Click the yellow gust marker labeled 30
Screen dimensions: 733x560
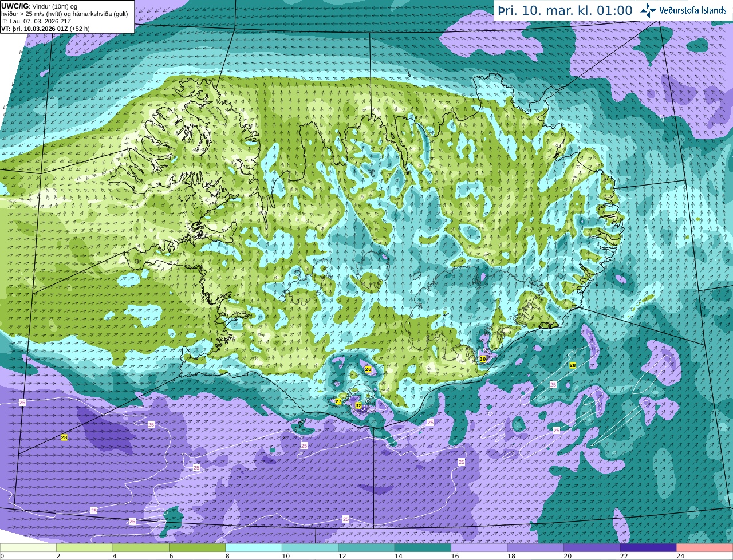(x=483, y=359)
